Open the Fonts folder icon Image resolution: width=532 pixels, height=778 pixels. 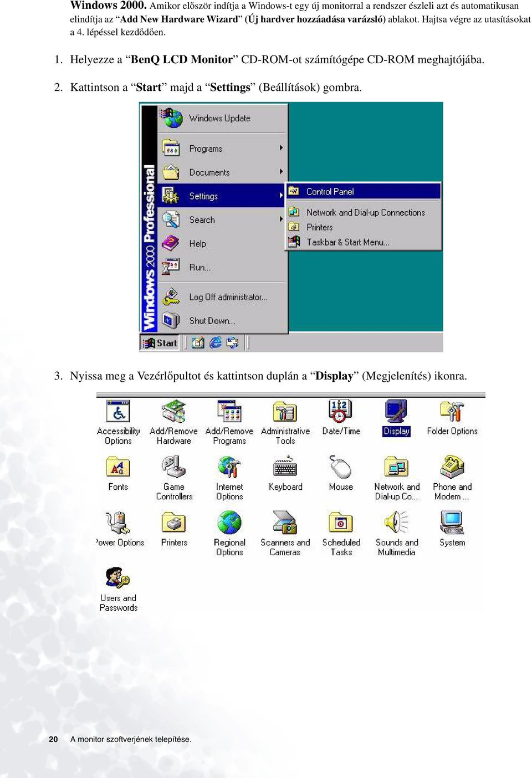(x=117, y=467)
